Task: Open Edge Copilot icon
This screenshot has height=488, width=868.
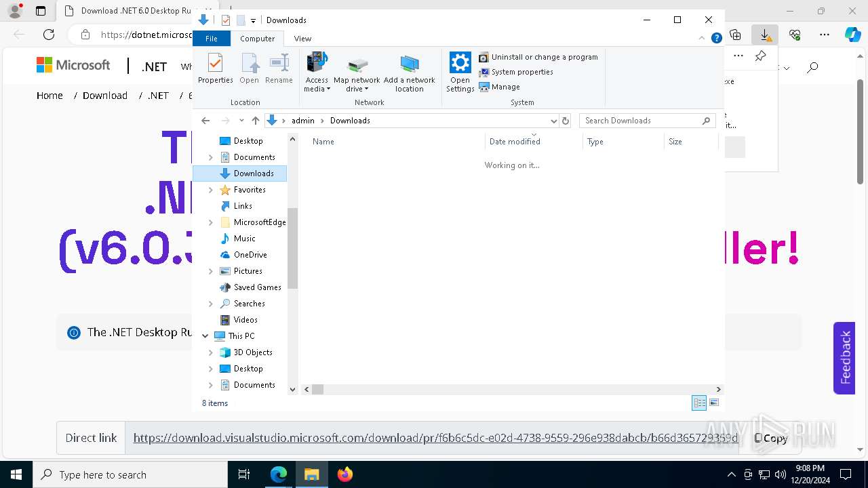Action: [852, 35]
